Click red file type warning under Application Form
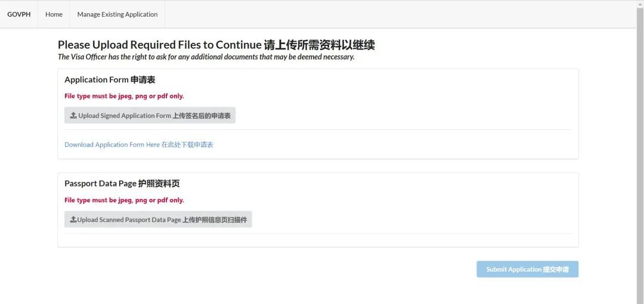Image resolution: width=644 pixels, height=304 pixels. point(124,96)
